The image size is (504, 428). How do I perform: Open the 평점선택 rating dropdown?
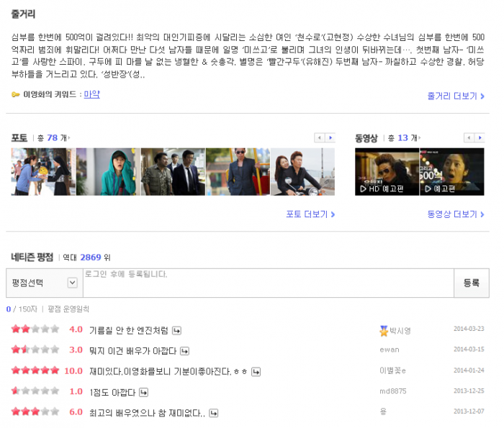click(44, 283)
